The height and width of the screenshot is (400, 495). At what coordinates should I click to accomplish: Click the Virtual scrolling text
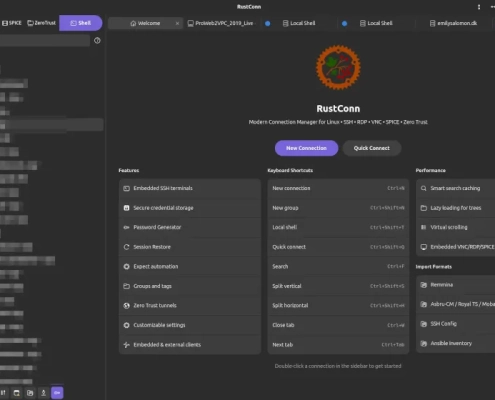[449, 227]
